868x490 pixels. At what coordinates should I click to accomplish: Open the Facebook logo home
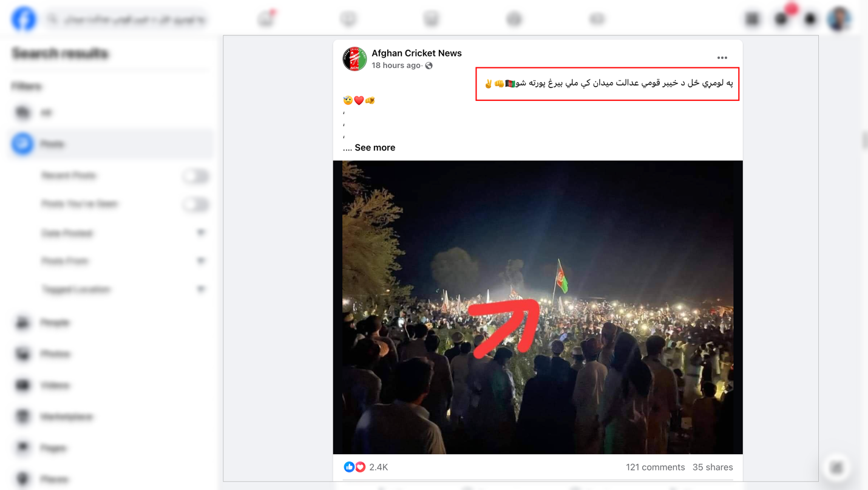click(x=24, y=19)
